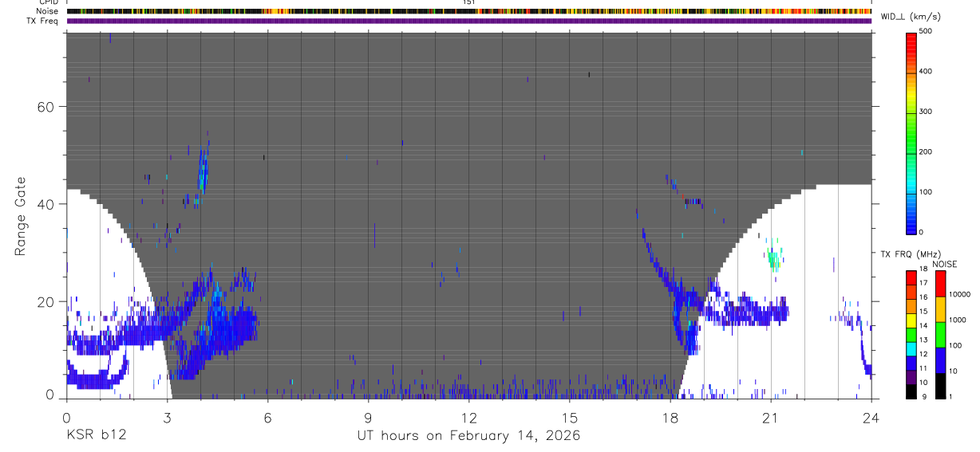The image size is (980, 452).
Task: Click the 12 label on TX FRQ legend
Action: point(924,354)
